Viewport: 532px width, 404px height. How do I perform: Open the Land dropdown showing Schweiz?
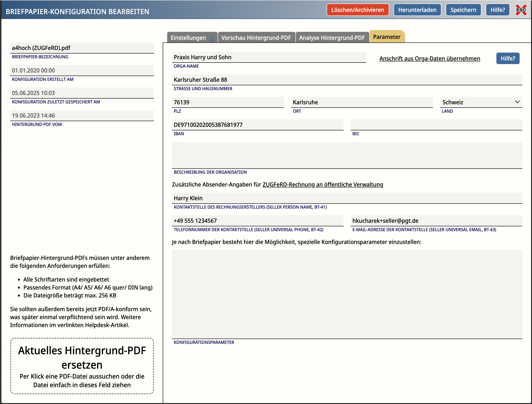[481, 102]
